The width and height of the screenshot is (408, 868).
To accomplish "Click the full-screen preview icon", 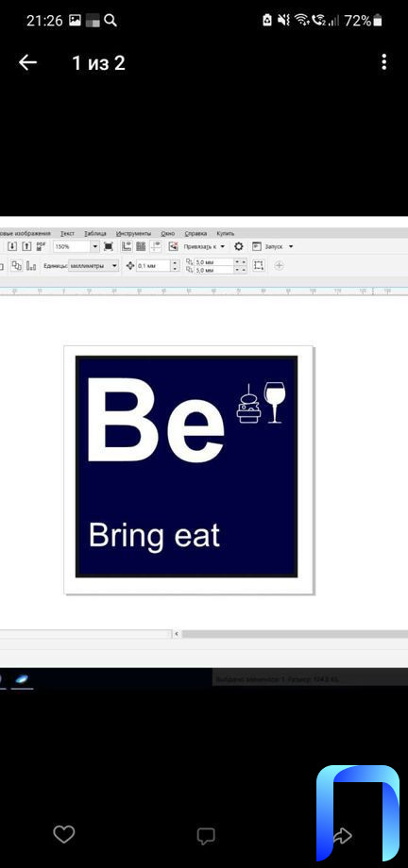I will pyautogui.click(x=109, y=246).
